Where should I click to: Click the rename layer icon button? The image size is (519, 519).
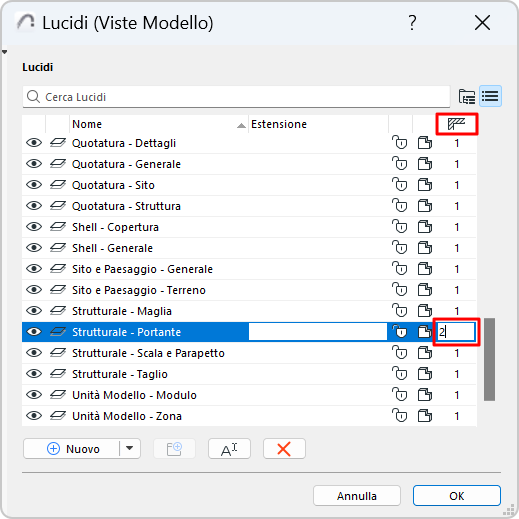tap(229, 449)
